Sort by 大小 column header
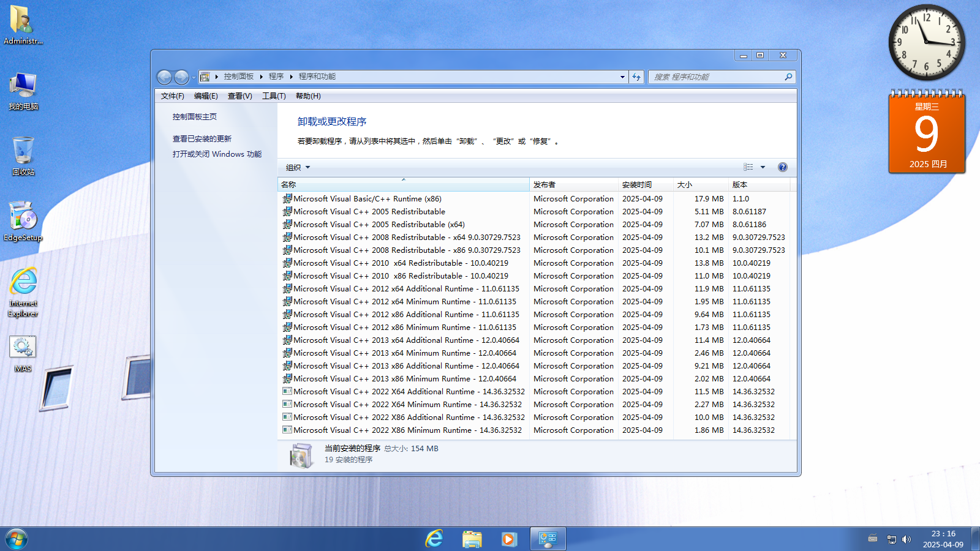The height and width of the screenshot is (551, 980). coord(701,184)
